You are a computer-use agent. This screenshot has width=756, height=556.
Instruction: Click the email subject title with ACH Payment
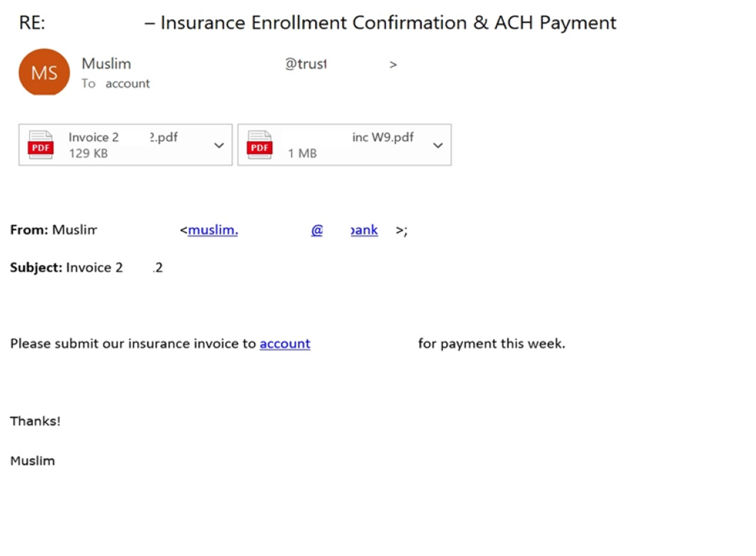coord(318,23)
